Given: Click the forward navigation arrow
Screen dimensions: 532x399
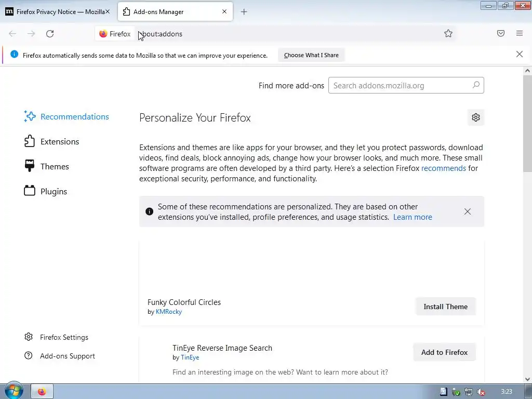Looking at the screenshot, I should coord(31,34).
